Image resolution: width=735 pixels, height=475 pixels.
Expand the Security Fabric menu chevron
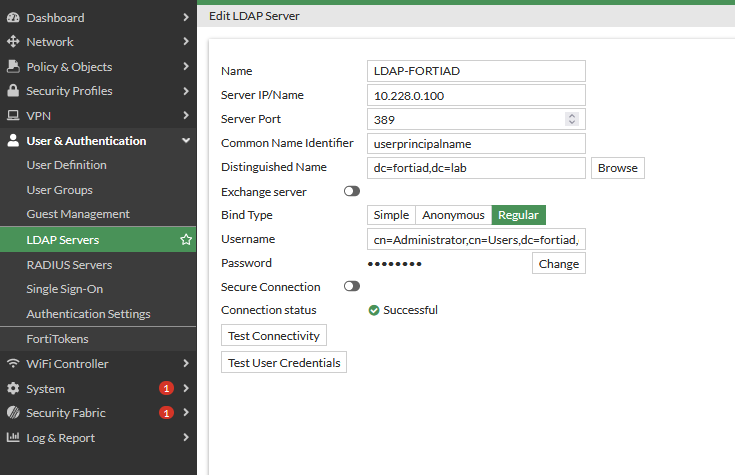pyautogui.click(x=186, y=412)
